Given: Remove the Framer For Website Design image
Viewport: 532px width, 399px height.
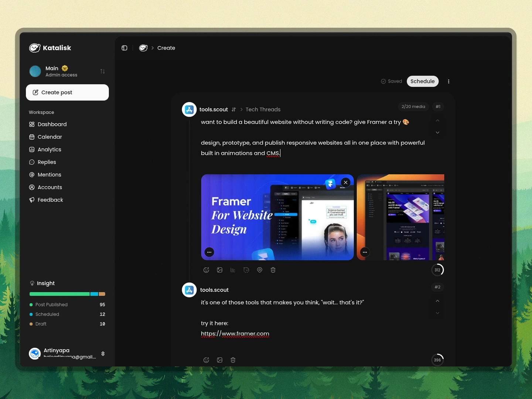Looking at the screenshot, I should (345, 183).
